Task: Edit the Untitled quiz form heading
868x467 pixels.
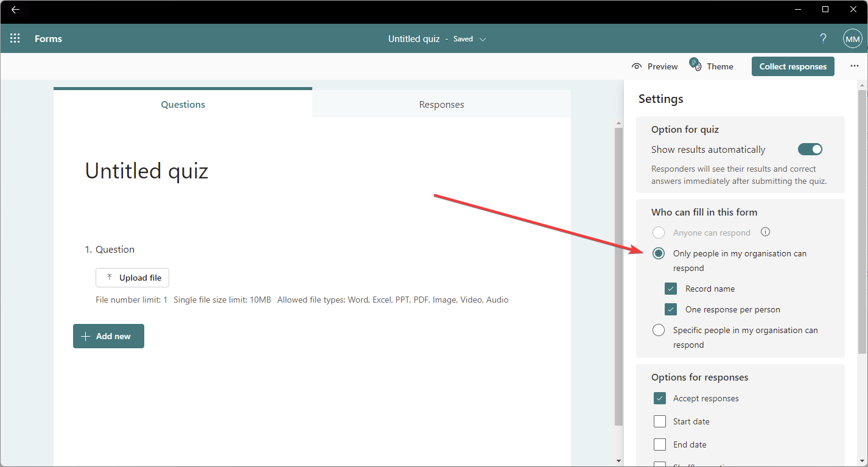Action: (147, 170)
